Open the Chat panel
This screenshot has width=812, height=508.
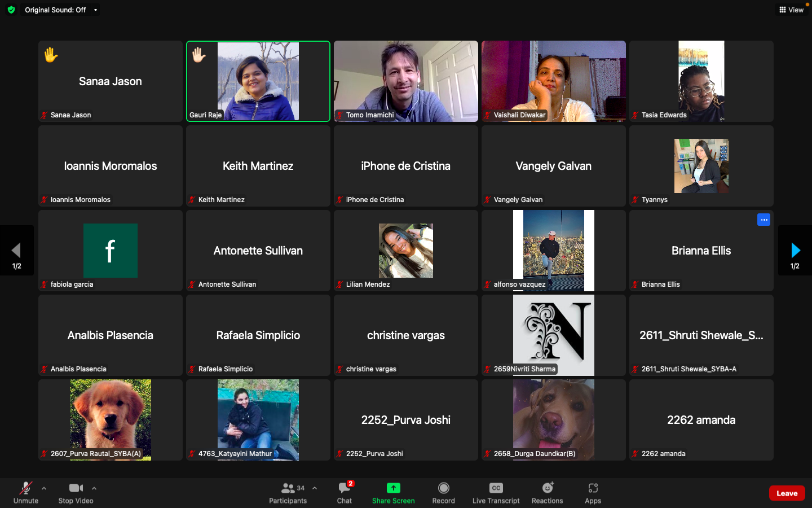(x=344, y=493)
